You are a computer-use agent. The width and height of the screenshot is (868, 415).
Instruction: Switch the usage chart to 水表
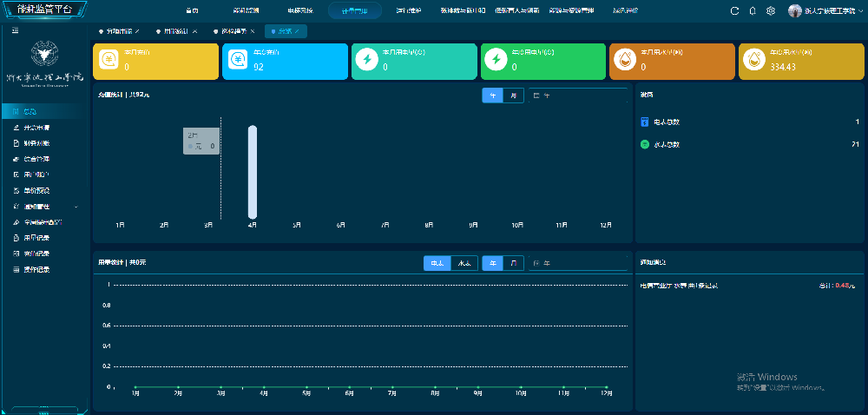pos(464,263)
